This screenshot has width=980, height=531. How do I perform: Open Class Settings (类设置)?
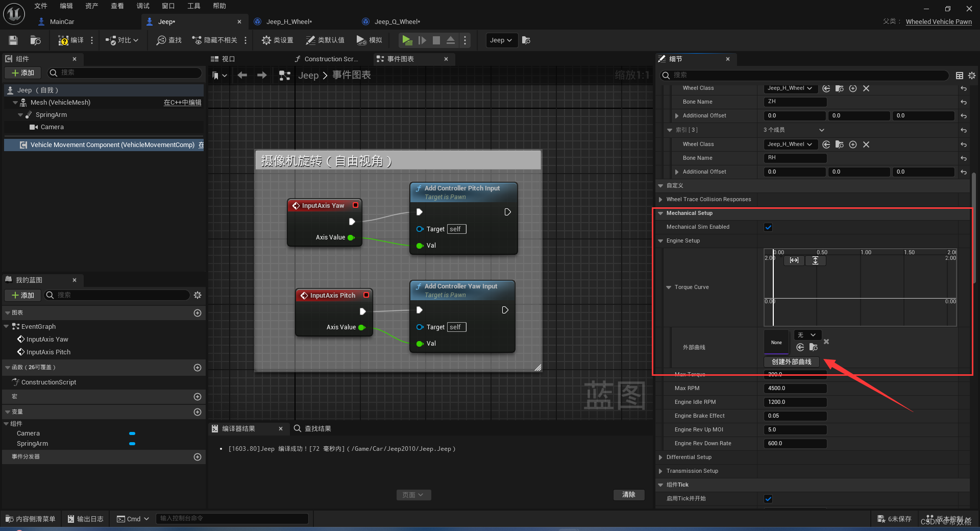click(277, 40)
